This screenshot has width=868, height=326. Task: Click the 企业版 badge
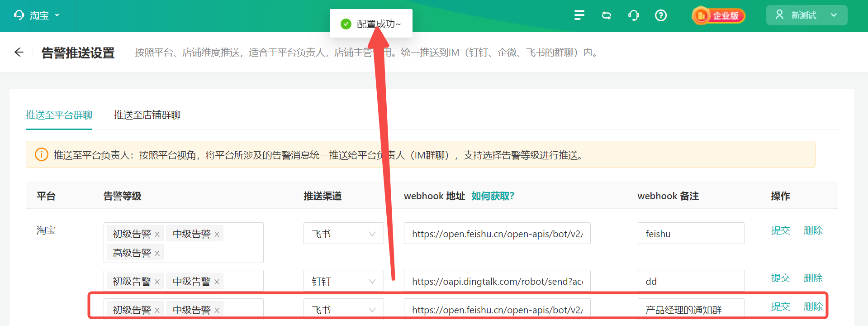[718, 15]
